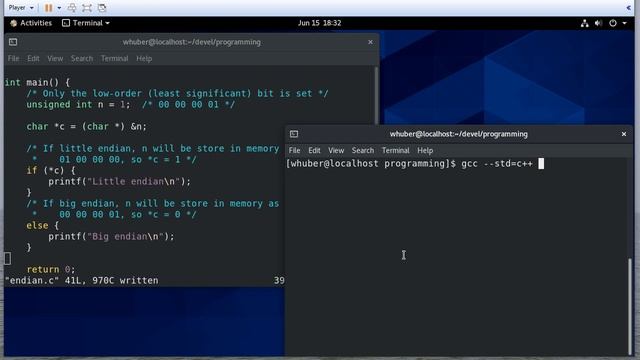Image resolution: width=640 pixels, height=360 pixels.
Task: Open the calendar via the Jun 15 18:32 clock
Action: (x=319, y=23)
